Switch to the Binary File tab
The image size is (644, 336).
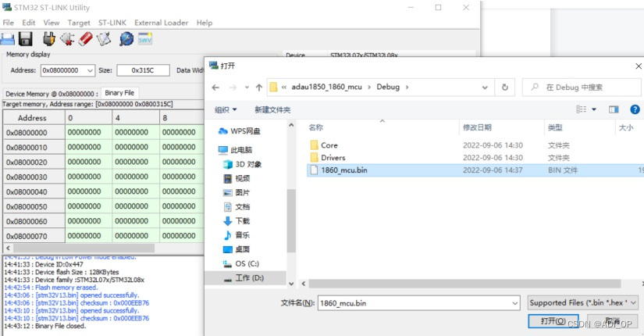click(x=119, y=93)
